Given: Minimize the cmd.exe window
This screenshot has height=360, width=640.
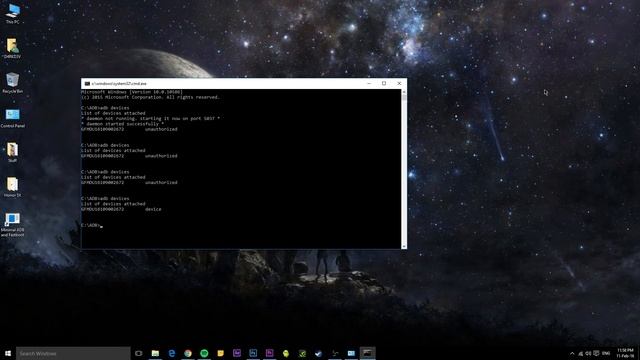Looking at the screenshot, I should [x=369, y=83].
